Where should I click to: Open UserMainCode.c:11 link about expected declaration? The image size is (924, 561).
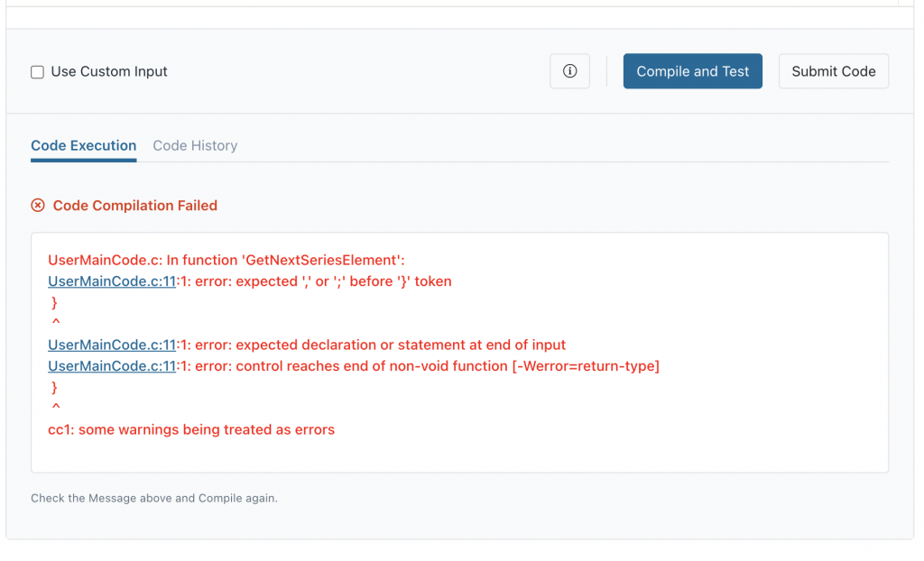[x=111, y=345]
